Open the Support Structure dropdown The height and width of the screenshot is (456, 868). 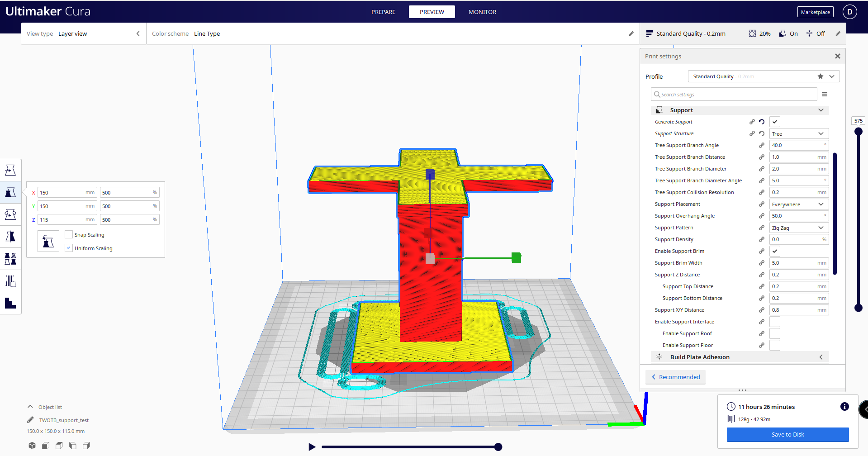click(799, 133)
